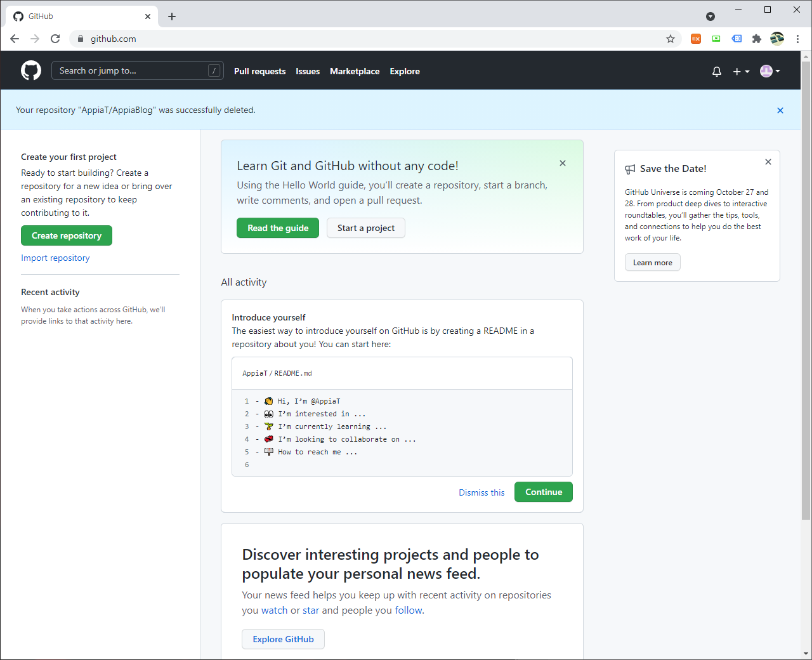This screenshot has width=812, height=660.
Task: Close the Save the Date notice
Action: point(768,162)
